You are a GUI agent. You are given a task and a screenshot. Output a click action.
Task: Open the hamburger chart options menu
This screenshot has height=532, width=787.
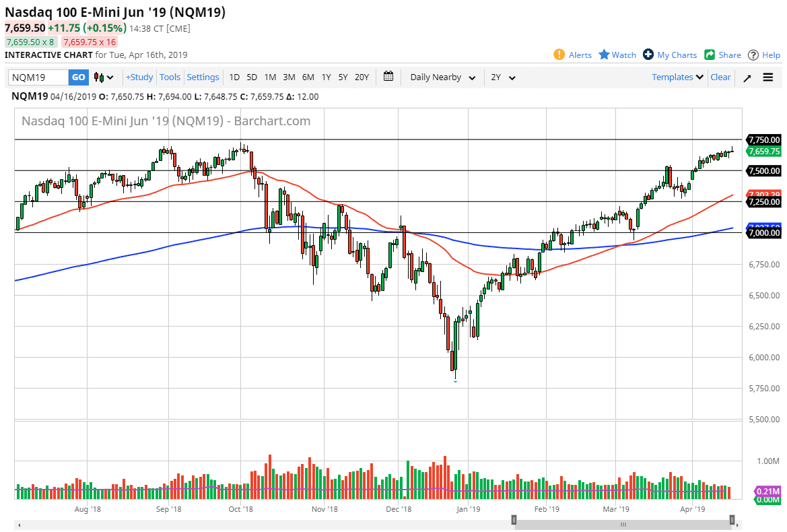click(x=768, y=77)
